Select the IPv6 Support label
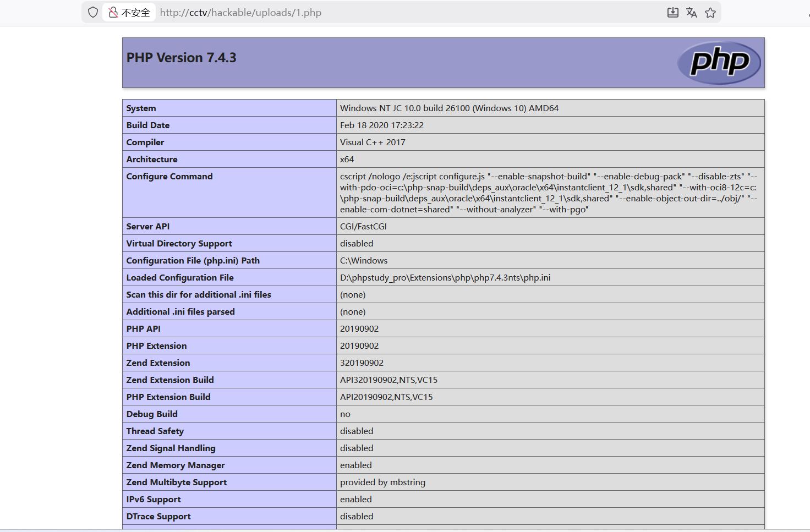This screenshot has height=532, width=810. (154, 500)
